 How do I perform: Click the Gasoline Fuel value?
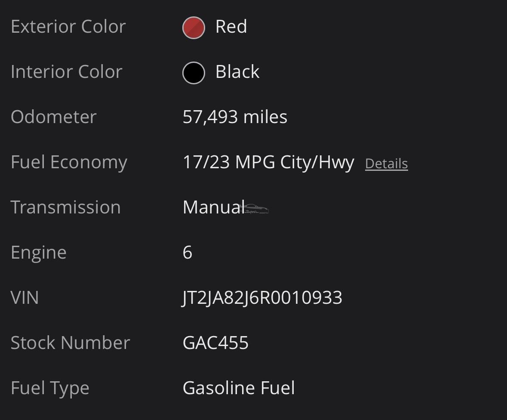point(239,388)
